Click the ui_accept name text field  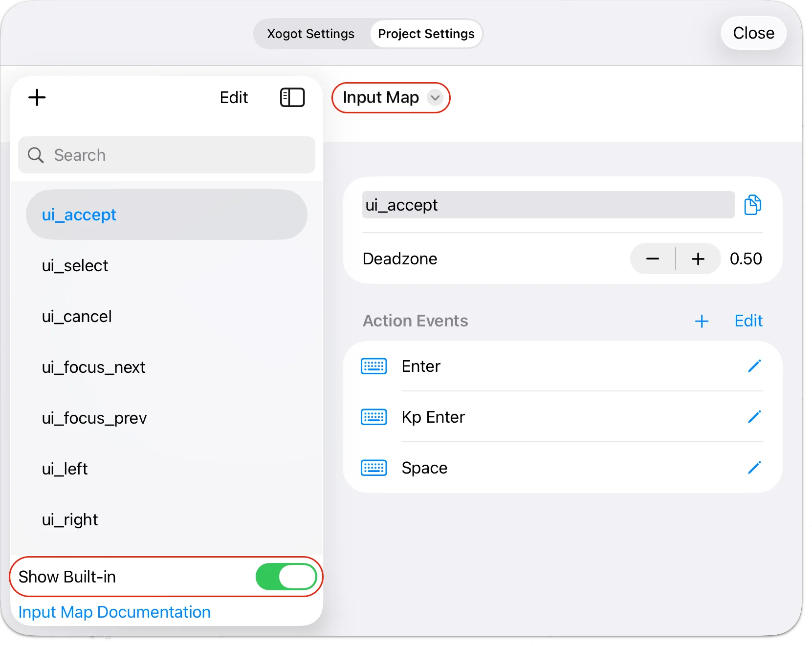click(x=548, y=205)
